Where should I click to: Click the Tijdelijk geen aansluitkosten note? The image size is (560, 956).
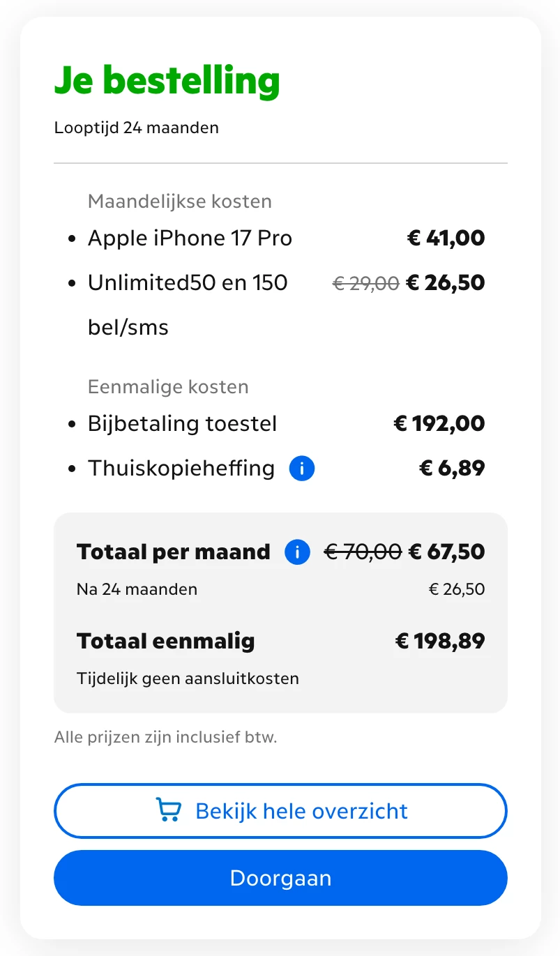click(188, 678)
